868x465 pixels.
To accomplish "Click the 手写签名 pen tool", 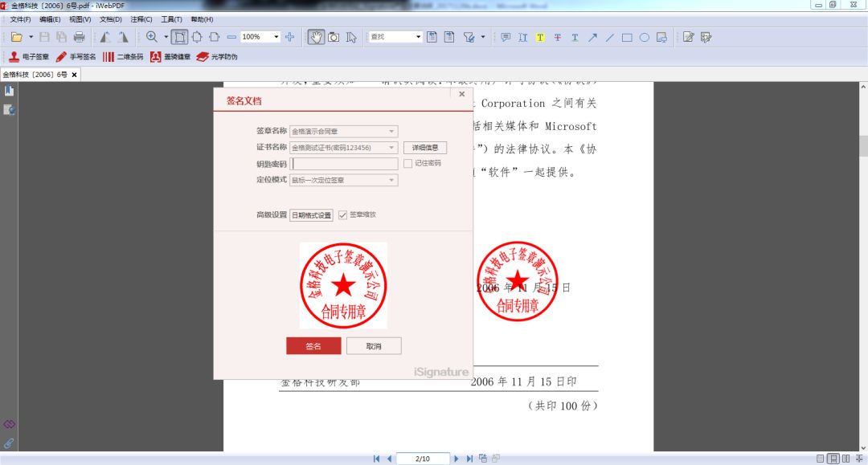I will pos(76,56).
